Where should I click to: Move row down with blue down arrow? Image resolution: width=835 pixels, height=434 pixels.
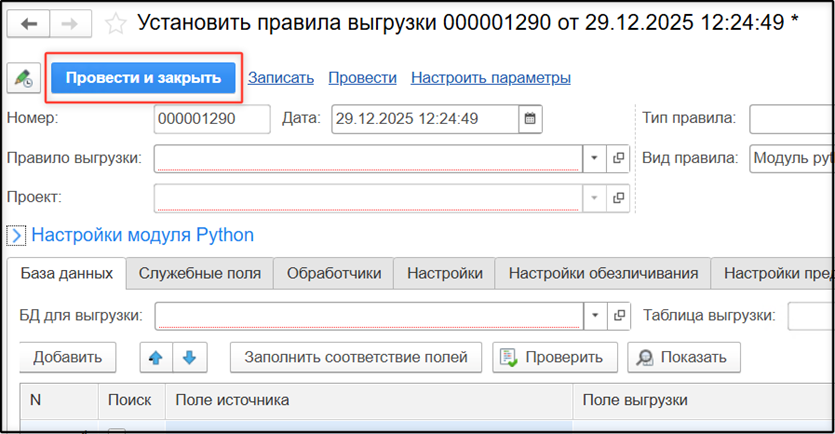click(x=190, y=357)
